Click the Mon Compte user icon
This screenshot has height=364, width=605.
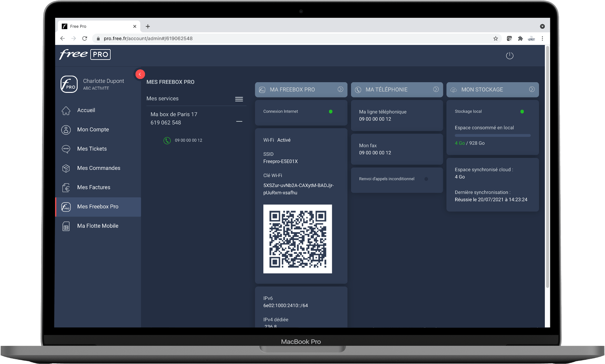66,130
